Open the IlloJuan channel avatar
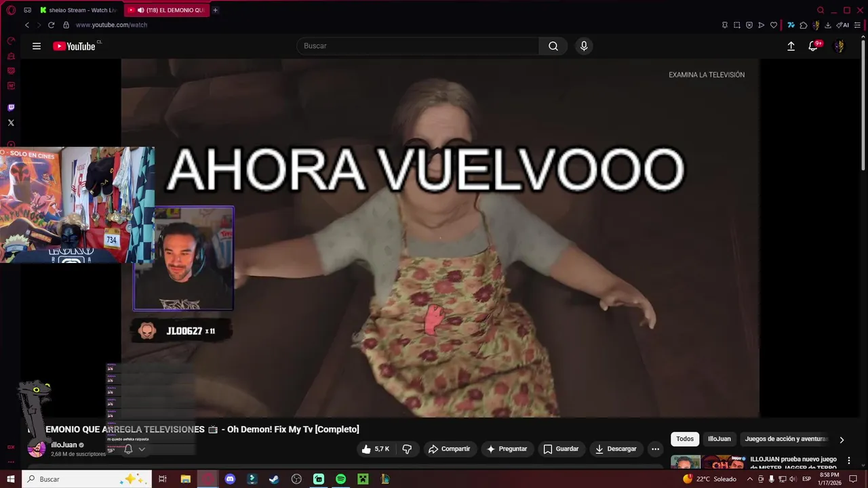 tap(37, 448)
